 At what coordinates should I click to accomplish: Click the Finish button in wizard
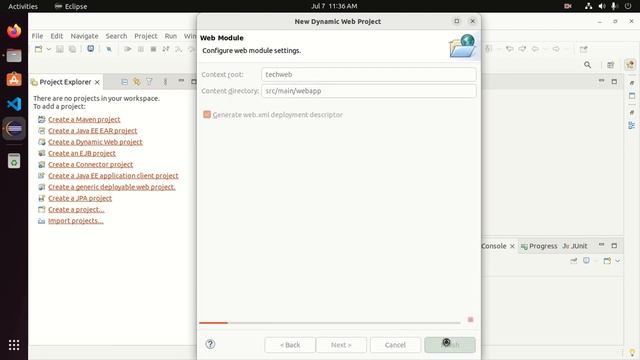click(450, 345)
